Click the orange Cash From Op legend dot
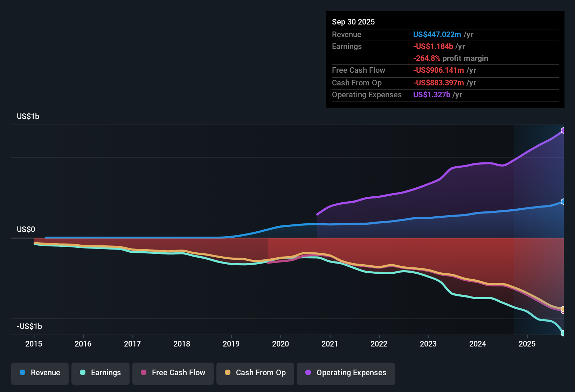The height and width of the screenshot is (392, 575). point(228,373)
